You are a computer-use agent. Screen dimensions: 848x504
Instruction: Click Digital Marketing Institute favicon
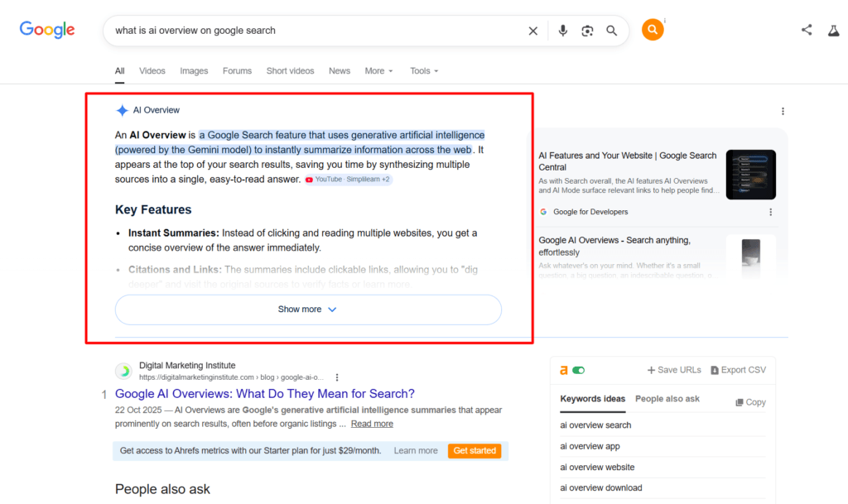pyautogui.click(x=124, y=371)
